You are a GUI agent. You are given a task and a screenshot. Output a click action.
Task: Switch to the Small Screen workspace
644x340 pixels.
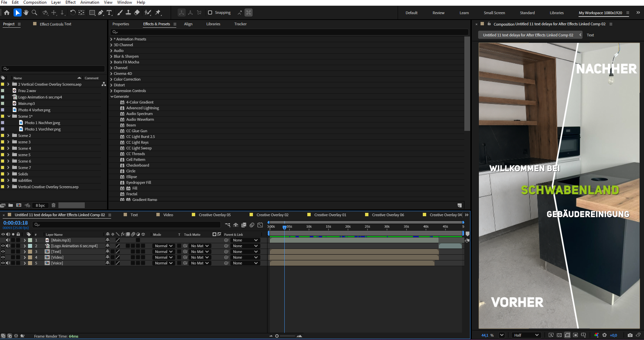(494, 13)
